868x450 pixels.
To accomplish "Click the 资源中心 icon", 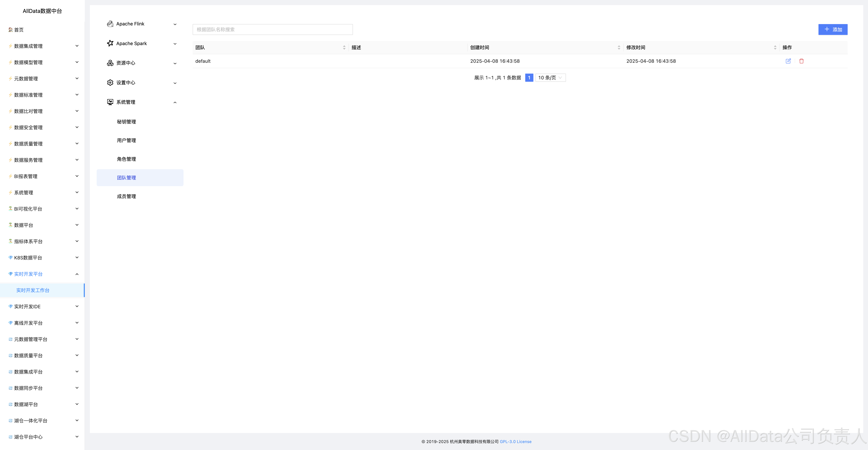I will pyautogui.click(x=110, y=63).
